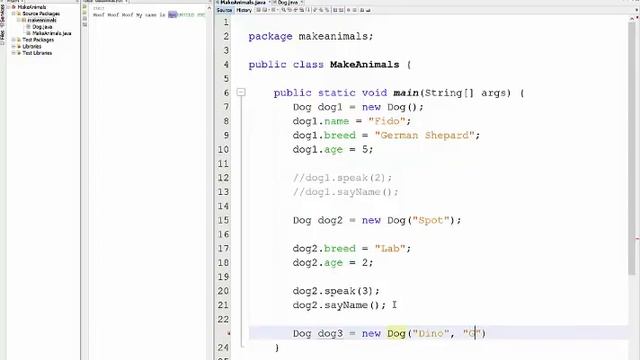Click the highlighted Dog constructor on dog3 line
This screenshot has width=640, height=360.
pos(396,333)
